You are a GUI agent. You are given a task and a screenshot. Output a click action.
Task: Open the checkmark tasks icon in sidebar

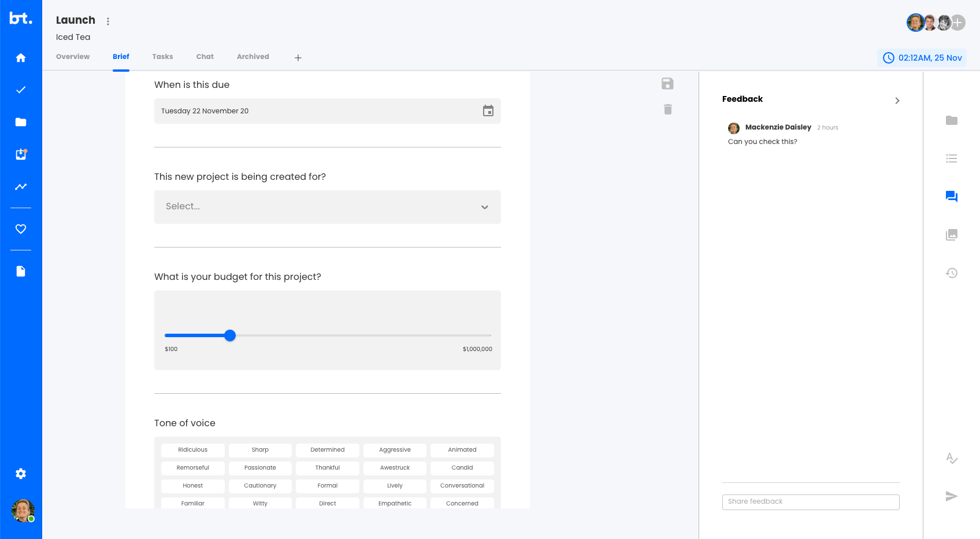tap(21, 90)
